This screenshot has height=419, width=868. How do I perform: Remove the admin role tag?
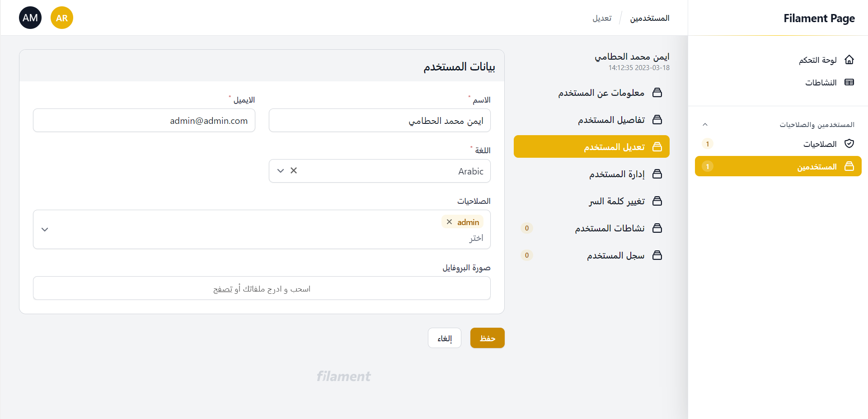(449, 222)
